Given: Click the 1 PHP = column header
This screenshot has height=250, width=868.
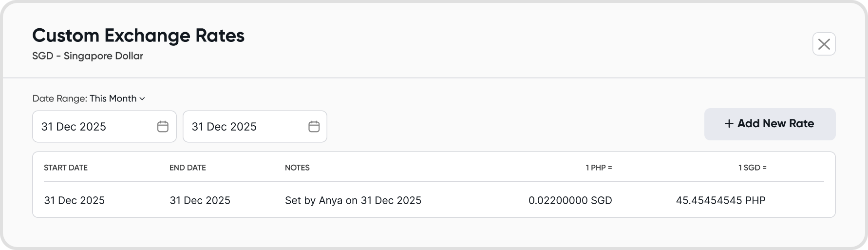Looking at the screenshot, I should coord(599,168).
